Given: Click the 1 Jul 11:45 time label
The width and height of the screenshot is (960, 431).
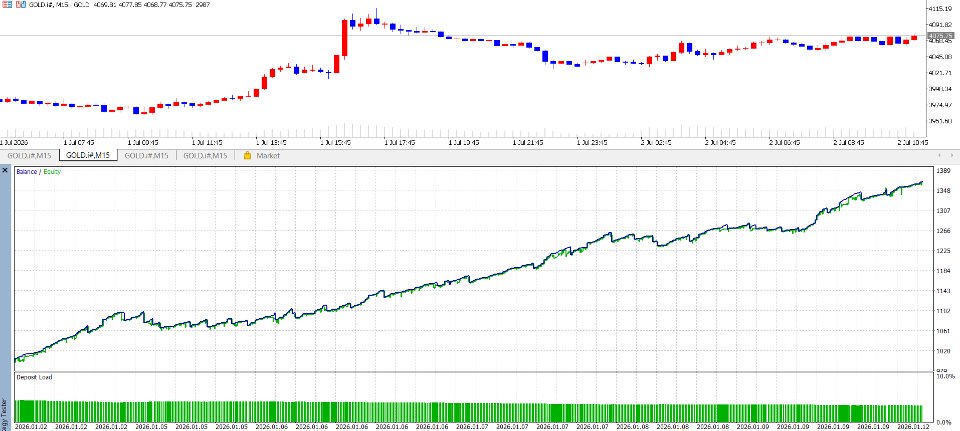Looking at the screenshot, I should point(207,142).
